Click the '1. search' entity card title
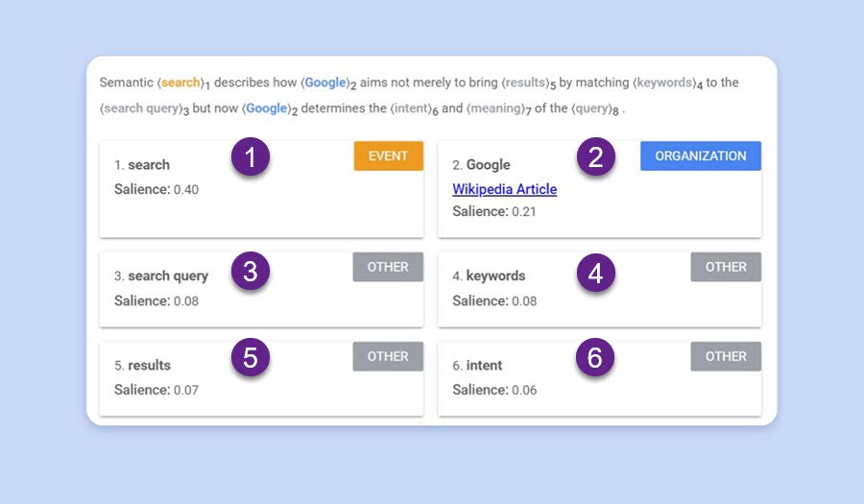The height and width of the screenshot is (504, 864). 142,165
